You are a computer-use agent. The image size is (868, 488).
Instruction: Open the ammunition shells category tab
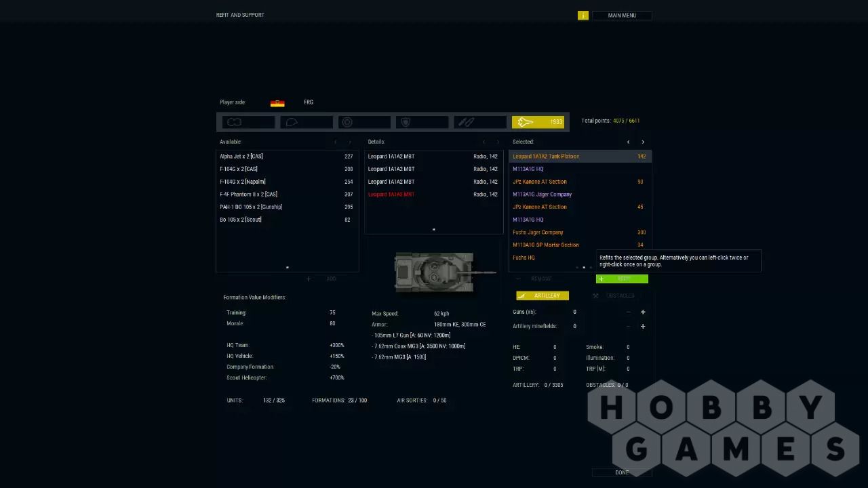click(x=480, y=122)
